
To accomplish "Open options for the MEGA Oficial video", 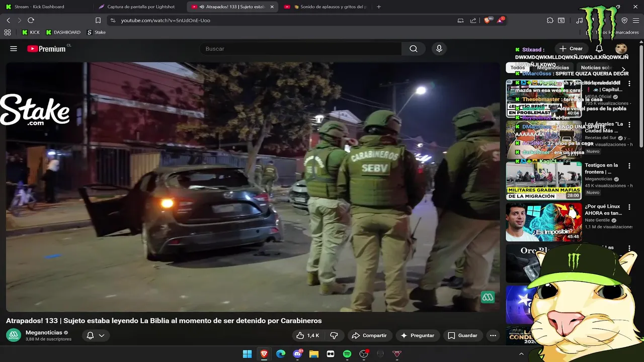I will click(629, 83).
